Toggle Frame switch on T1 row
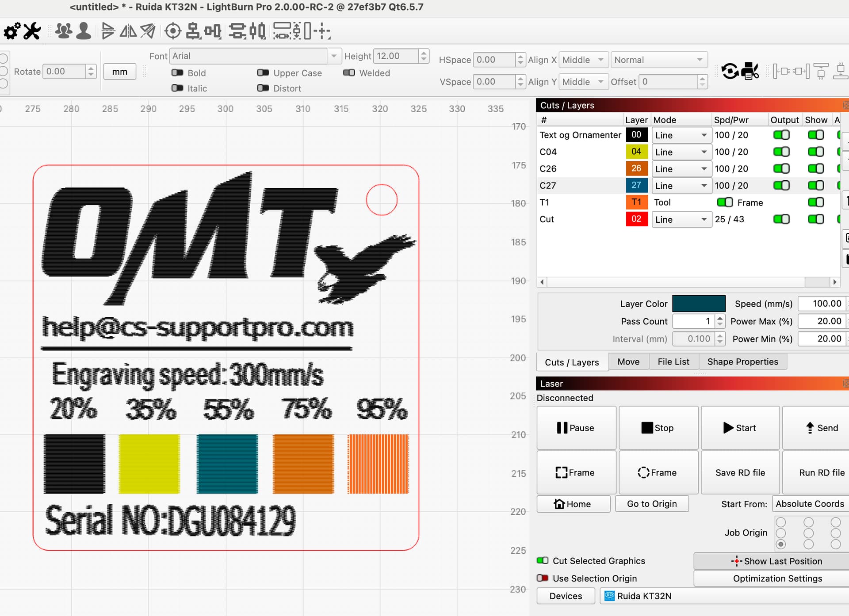This screenshot has height=616, width=849. pos(725,202)
